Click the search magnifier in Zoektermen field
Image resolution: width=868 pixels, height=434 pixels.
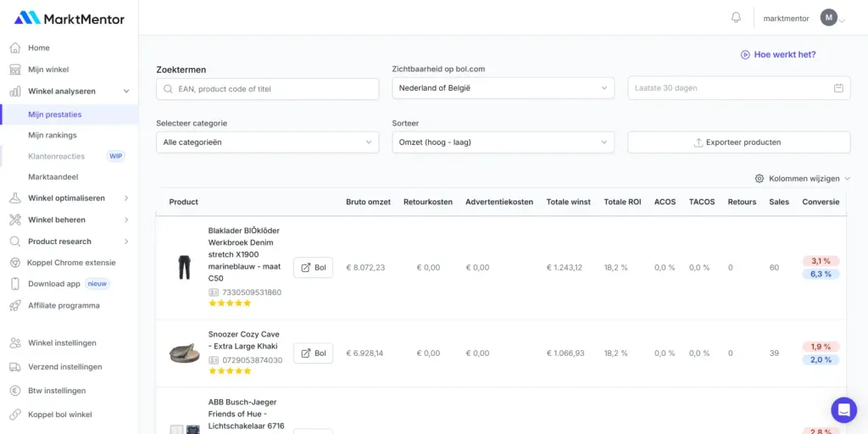[x=169, y=88]
